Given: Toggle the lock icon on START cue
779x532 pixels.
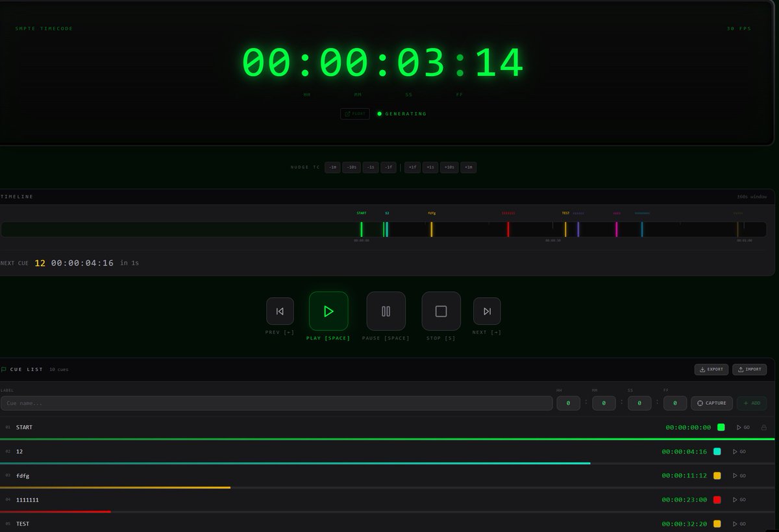Looking at the screenshot, I should click(763, 428).
